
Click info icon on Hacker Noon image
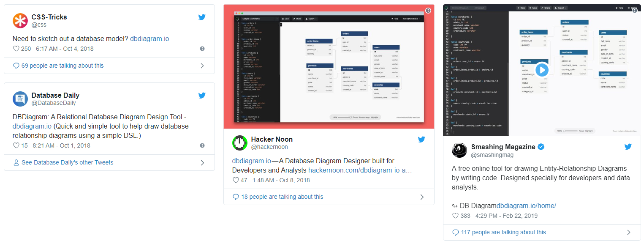428,11
